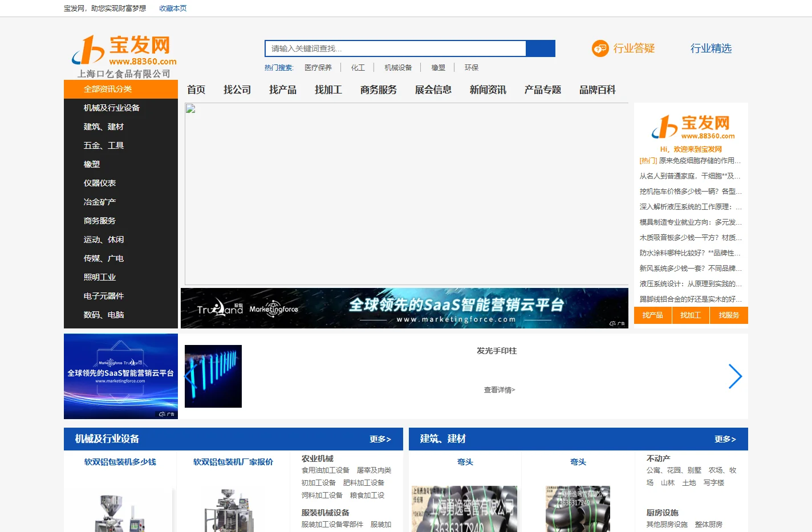Open article 挖机拖车价格多少钱一辆

691,192
